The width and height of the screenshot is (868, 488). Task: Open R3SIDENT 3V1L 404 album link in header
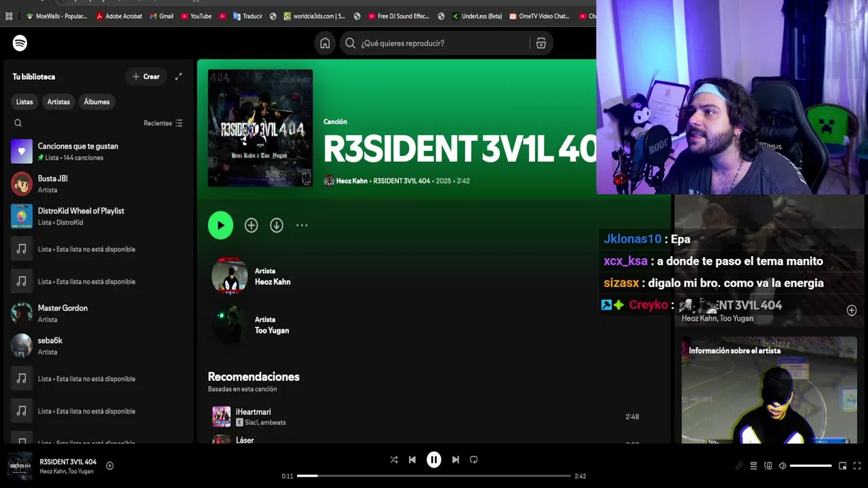[x=401, y=181]
